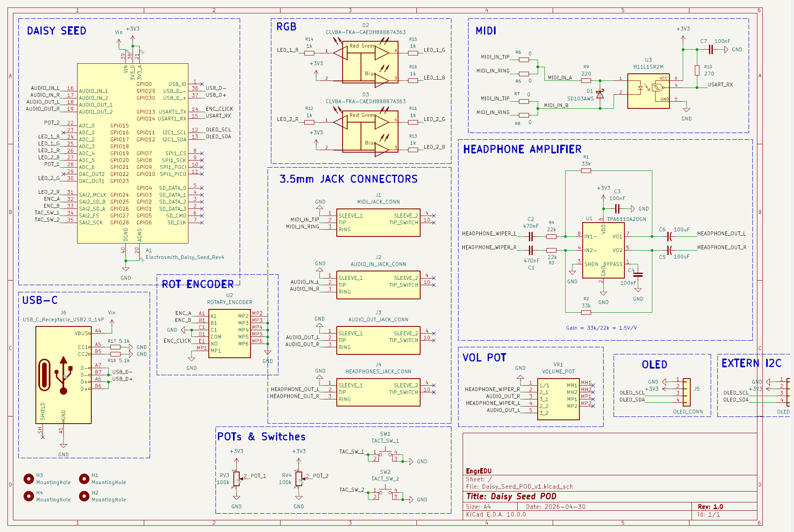Click the USB_C_Receptacle_USB2.0_14P value text
794x532 pixels.
click(x=63, y=320)
